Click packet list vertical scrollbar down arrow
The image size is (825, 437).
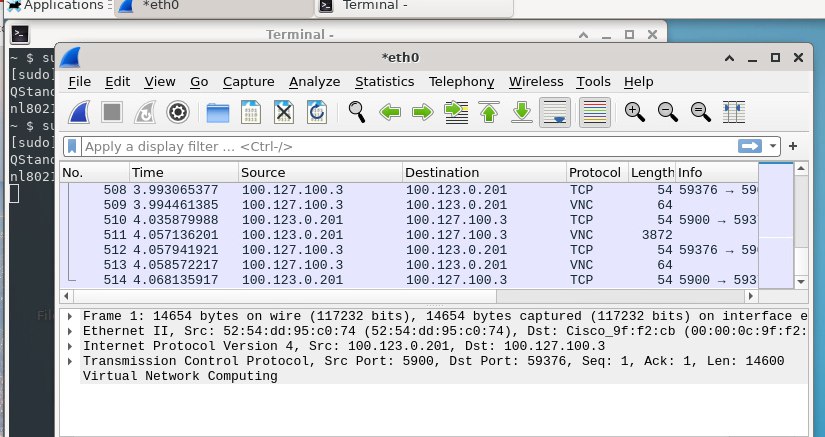[801, 282]
